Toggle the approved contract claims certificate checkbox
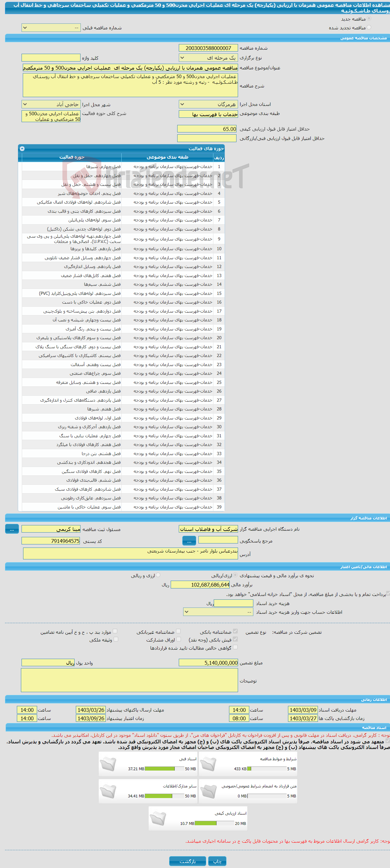 [235, 647]
